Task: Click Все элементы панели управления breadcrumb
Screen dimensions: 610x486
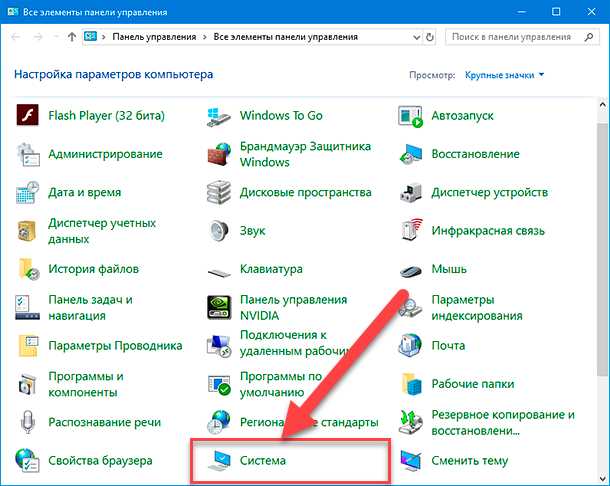Action: [x=286, y=37]
